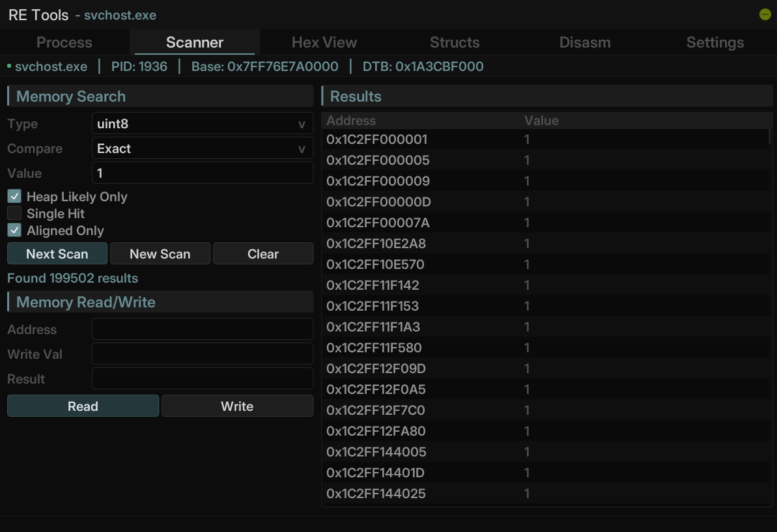Click the search Value input field
Screen dimensions: 777x532
(x=202, y=173)
